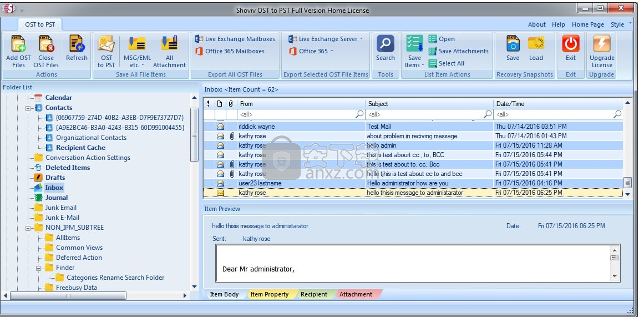Click the search icon in Subject filter
The image size is (644, 317).
[x=488, y=114]
